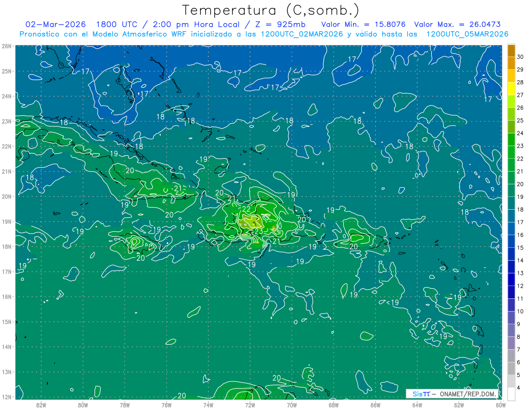Click "Valor Min. = 15.8076" text
Viewport: 532px width, 411px height.
point(363,24)
